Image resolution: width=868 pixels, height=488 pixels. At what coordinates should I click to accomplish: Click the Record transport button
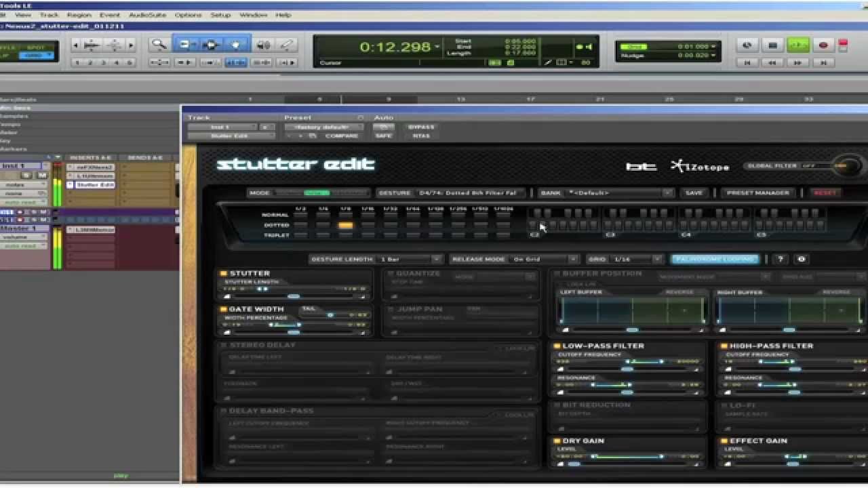(x=823, y=45)
